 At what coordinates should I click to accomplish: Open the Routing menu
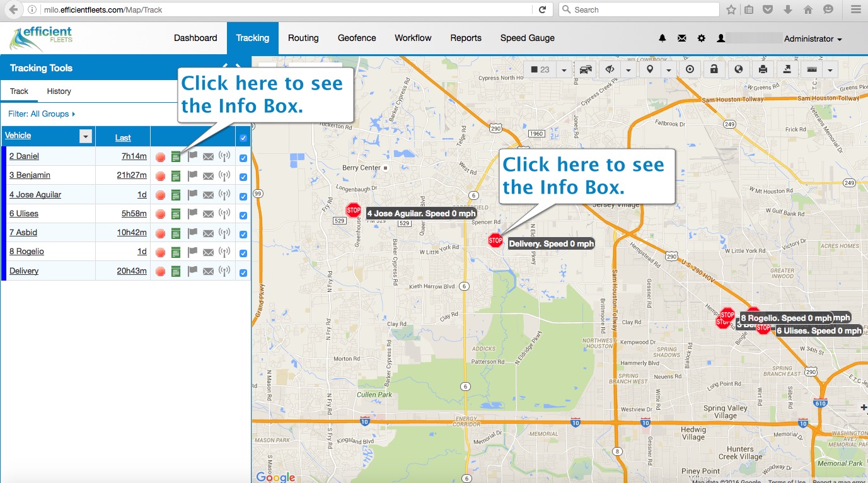click(303, 38)
